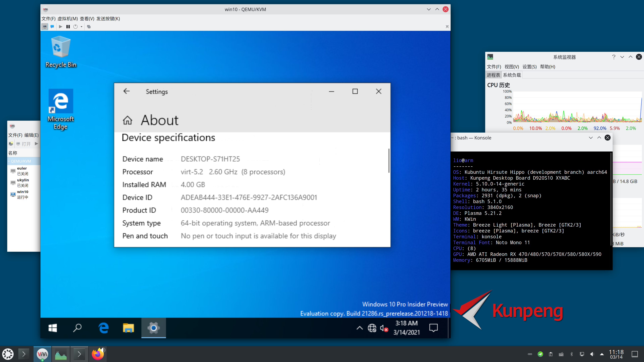Open the 虚拟机(M) menu

point(67,19)
